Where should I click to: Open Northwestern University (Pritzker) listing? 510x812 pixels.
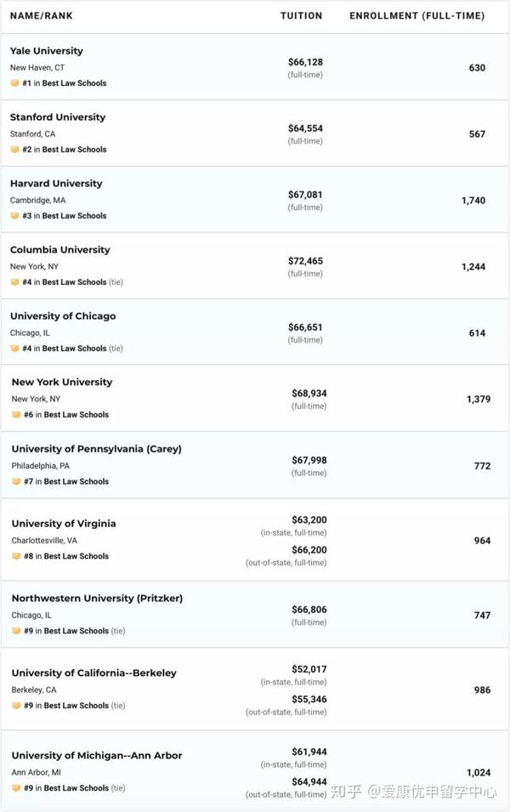coord(97,599)
